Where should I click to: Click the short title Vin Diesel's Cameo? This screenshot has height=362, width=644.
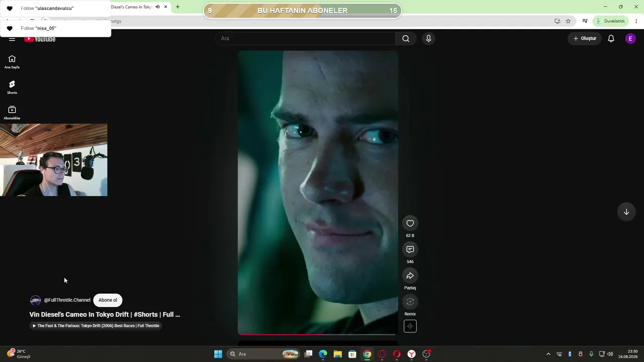[x=105, y=315]
